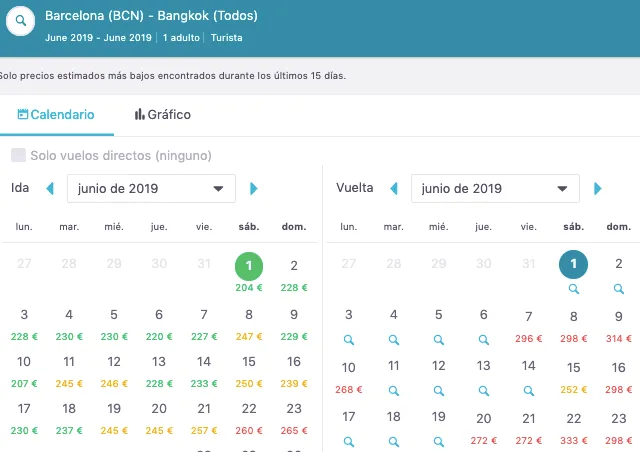Screen dimensions: 640x452
Task: Click Ida price 265 € on day 23
Action: pyautogui.click(x=294, y=431)
